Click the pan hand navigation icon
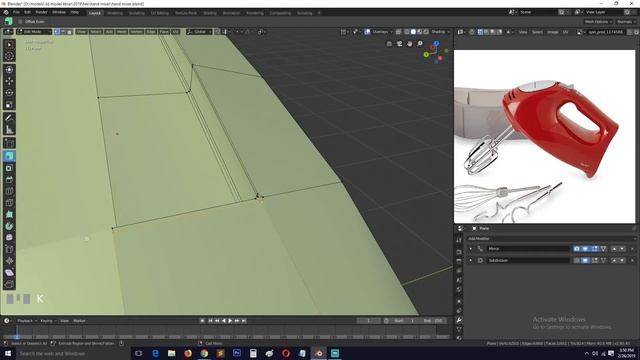 [x=410, y=44]
